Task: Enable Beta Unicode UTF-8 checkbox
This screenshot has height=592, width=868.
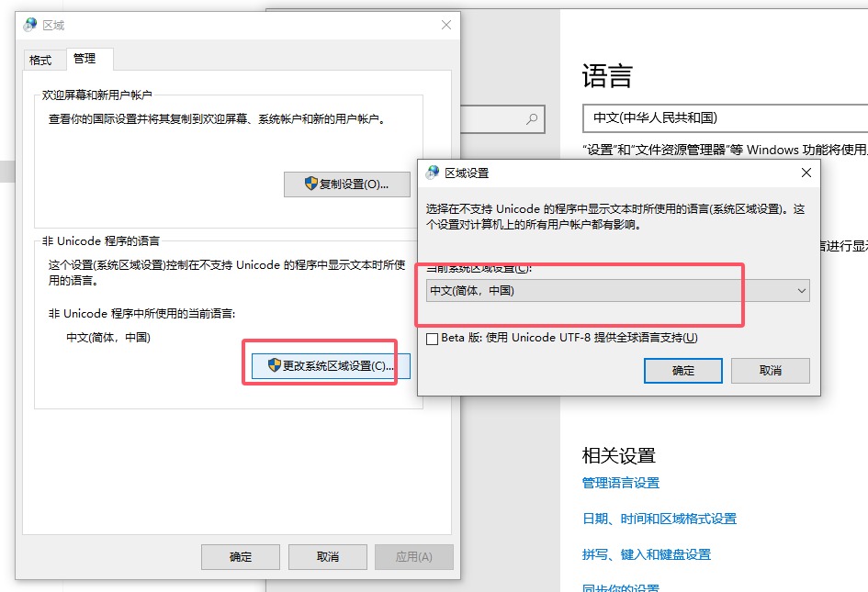Action: 433,338
